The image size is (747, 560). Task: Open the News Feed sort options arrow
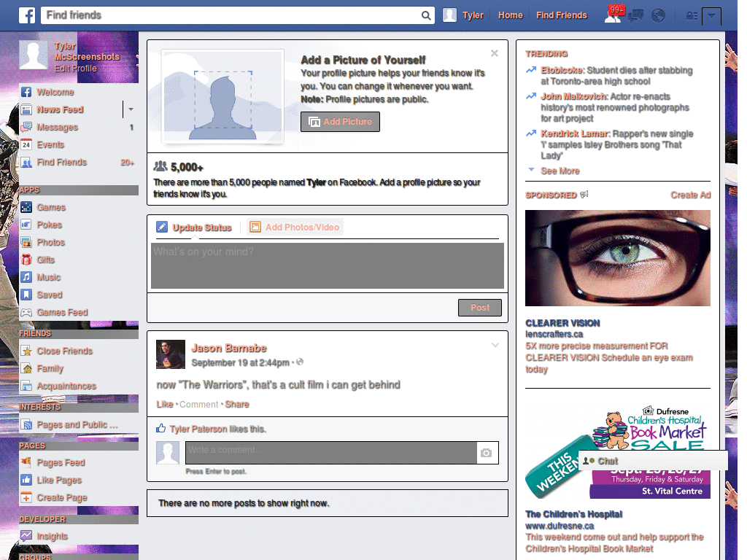pyautogui.click(x=130, y=109)
